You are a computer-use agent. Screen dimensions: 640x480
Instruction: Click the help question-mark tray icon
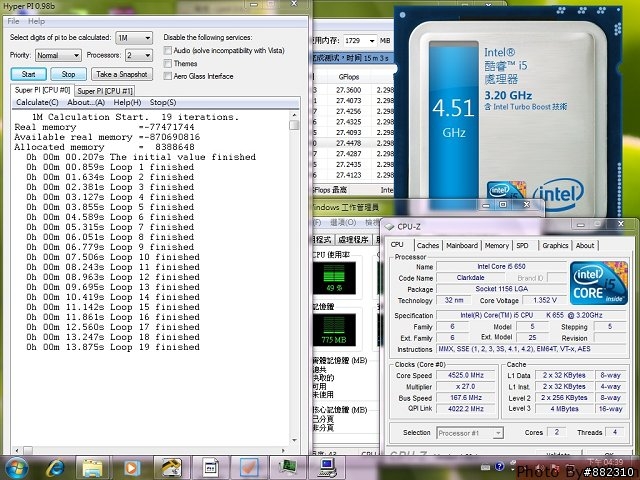pos(499,466)
